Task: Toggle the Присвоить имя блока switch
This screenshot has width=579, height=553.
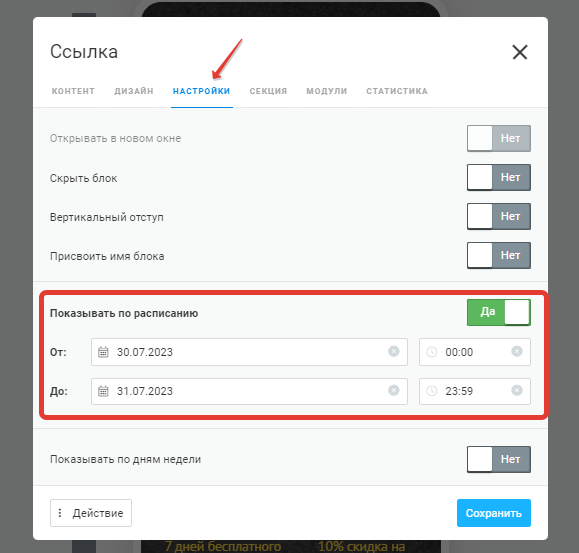Action: tap(499, 255)
